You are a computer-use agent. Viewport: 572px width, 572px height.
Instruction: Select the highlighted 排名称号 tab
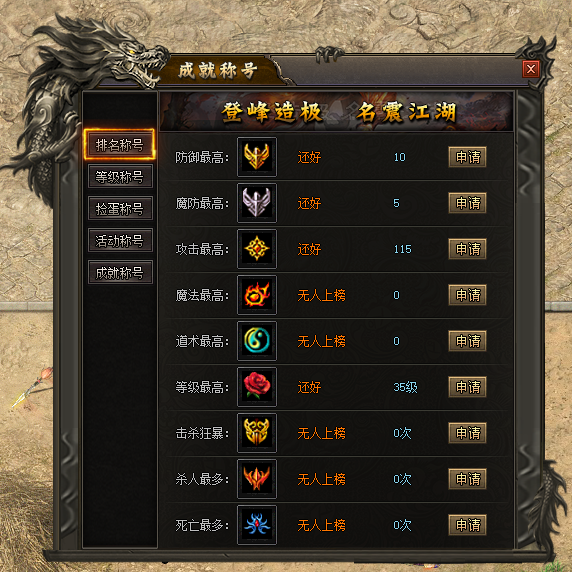pos(120,144)
